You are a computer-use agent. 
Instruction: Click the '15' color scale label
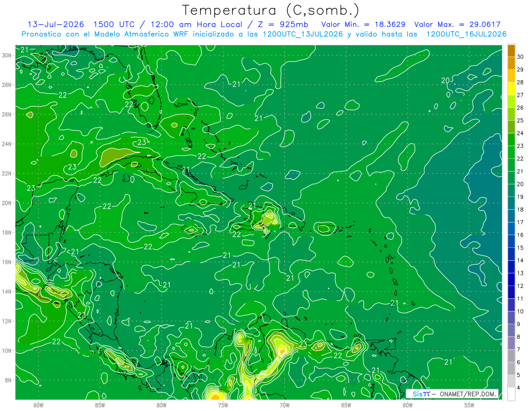[520, 248]
